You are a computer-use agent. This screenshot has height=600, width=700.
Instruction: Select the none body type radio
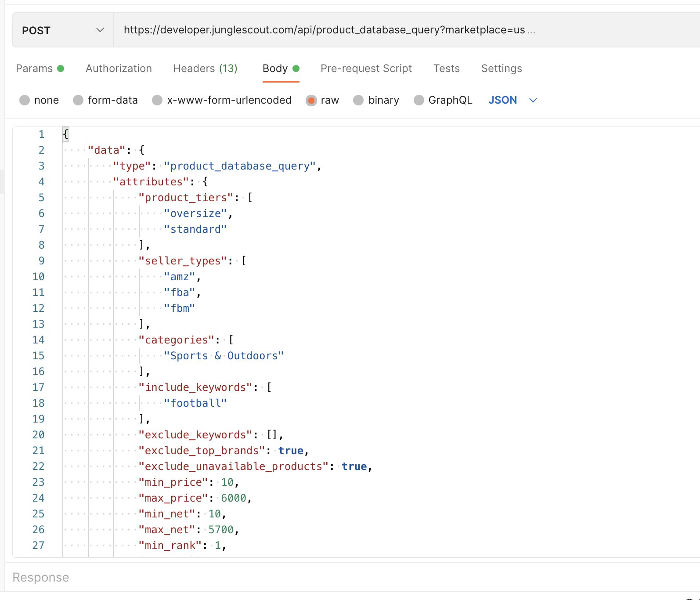coord(25,100)
